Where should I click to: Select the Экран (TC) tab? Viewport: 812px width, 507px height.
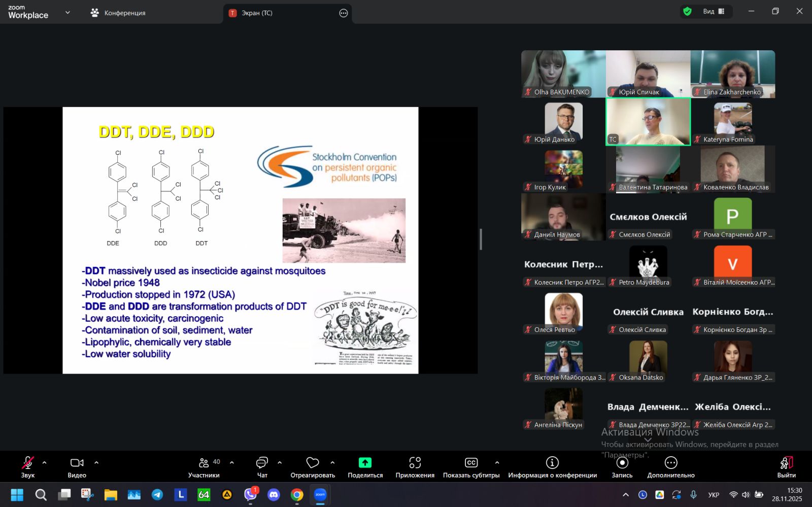point(257,13)
